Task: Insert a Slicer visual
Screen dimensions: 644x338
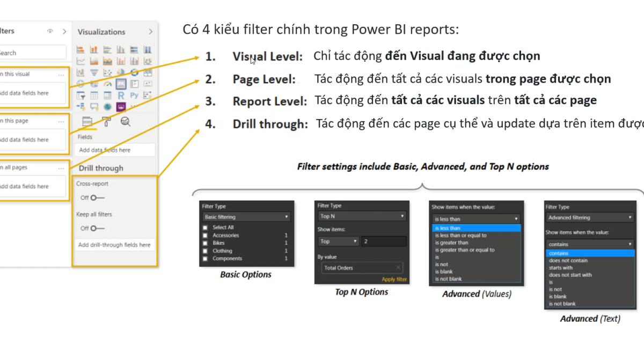Action: (x=80, y=95)
